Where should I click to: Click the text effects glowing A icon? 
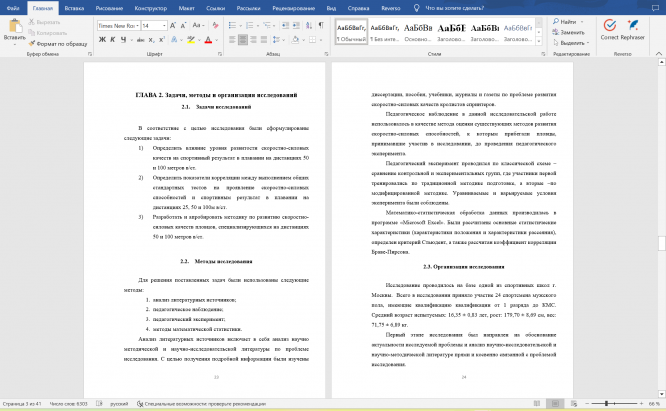tap(174, 40)
